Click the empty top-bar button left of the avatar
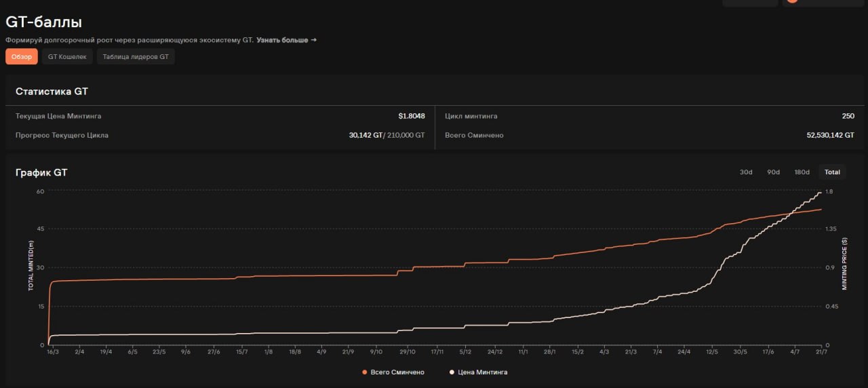Viewport: 868px width, 388px height. (x=750, y=2)
